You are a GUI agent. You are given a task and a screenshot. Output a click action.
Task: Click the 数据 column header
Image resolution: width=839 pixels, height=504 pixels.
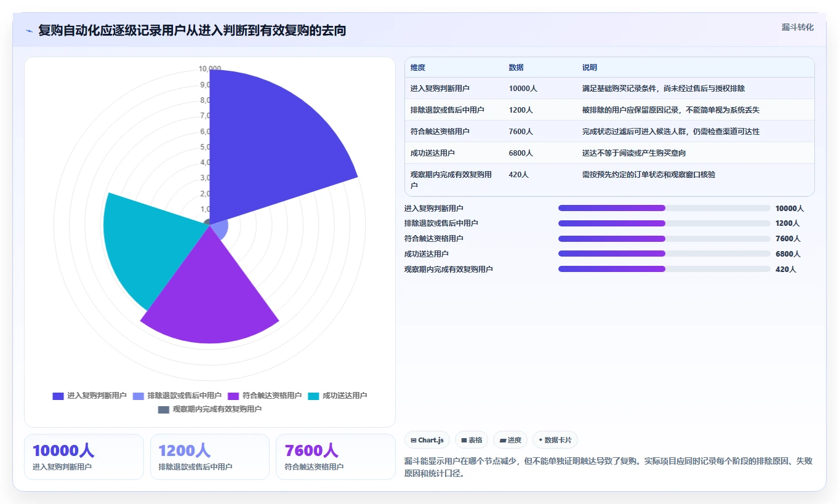pyautogui.click(x=516, y=68)
